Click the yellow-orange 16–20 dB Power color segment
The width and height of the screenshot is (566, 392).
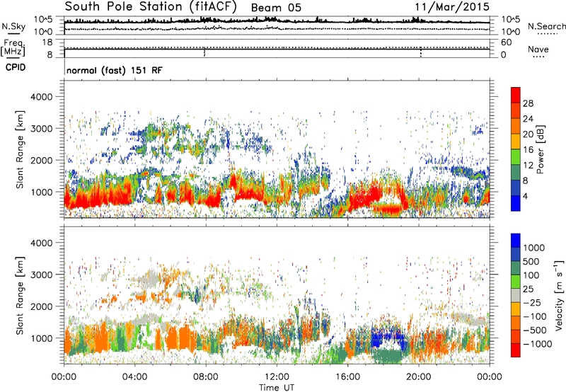point(516,142)
